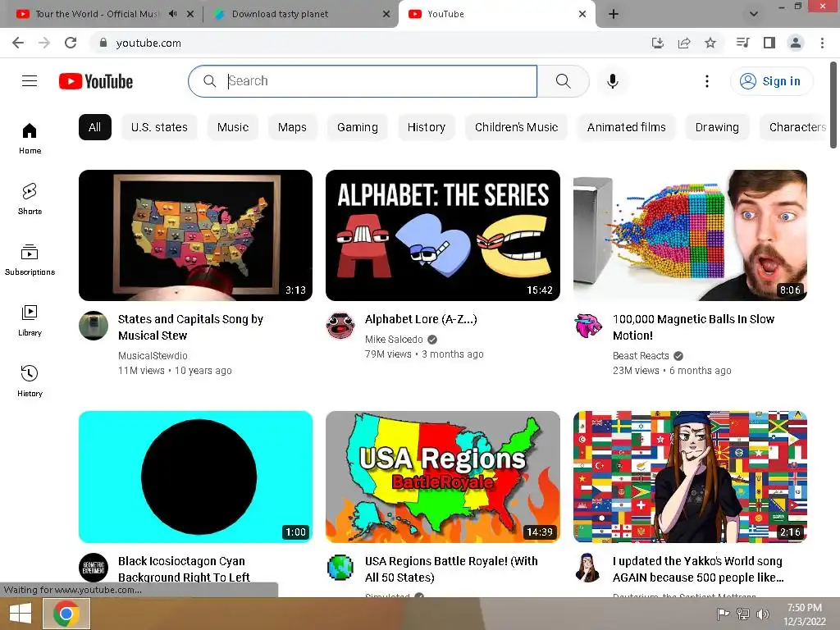The height and width of the screenshot is (630, 840).
Task: Play the world flags thumbnail
Action: 690,477
